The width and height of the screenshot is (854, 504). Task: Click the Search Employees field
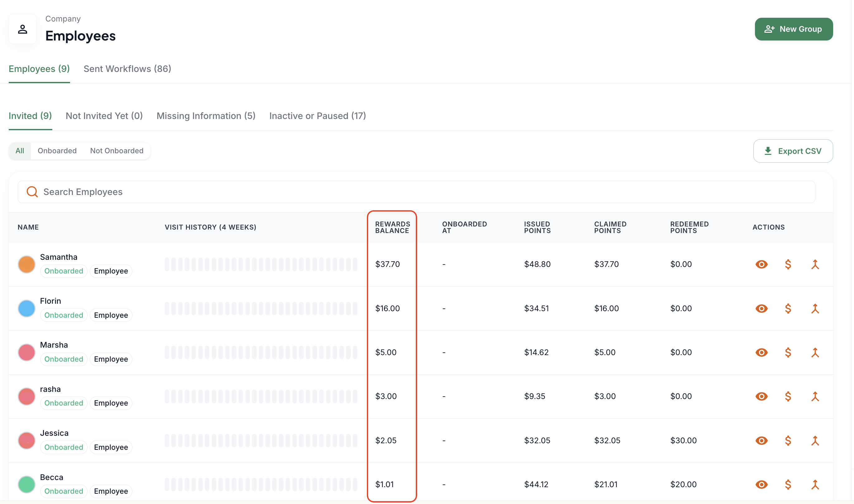(x=416, y=192)
